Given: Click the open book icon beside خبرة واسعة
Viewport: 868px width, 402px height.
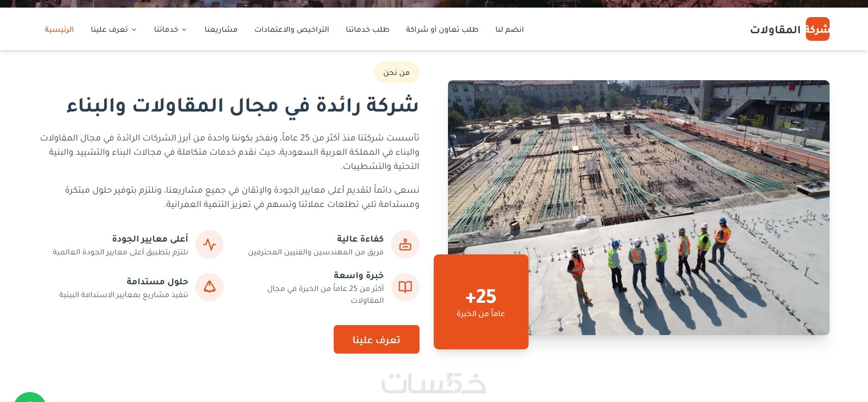Looking at the screenshot, I should 405,287.
